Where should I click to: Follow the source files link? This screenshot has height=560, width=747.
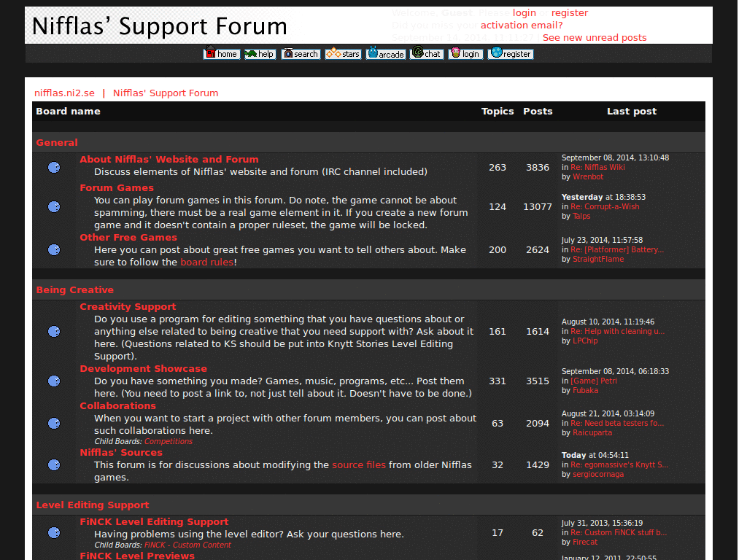coord(359,464)
